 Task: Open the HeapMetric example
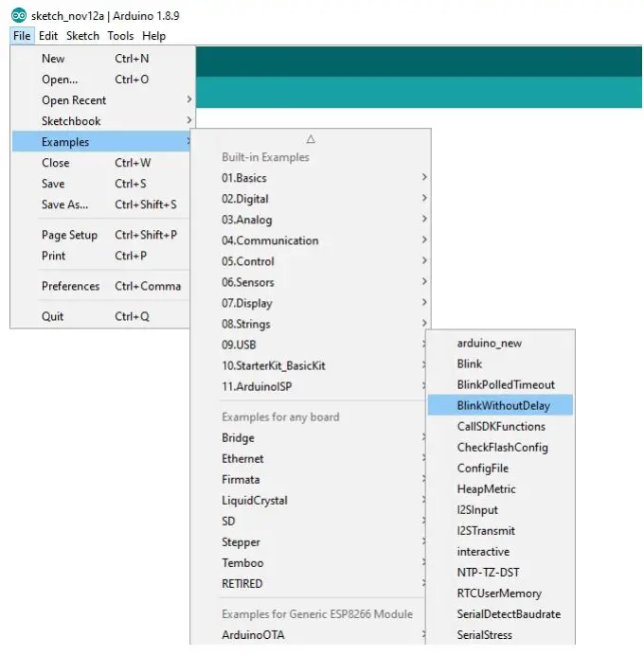500,489
